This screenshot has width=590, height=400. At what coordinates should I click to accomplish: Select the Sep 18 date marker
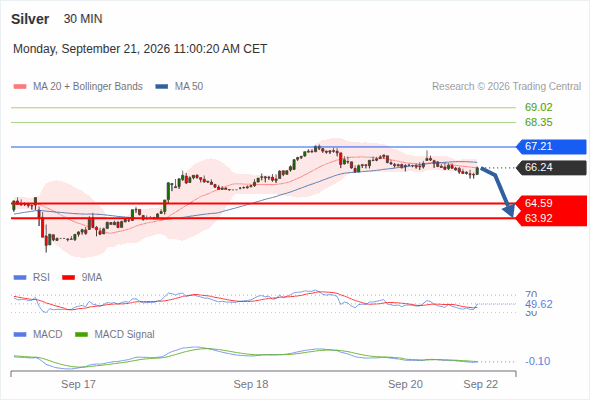[251, 384]
